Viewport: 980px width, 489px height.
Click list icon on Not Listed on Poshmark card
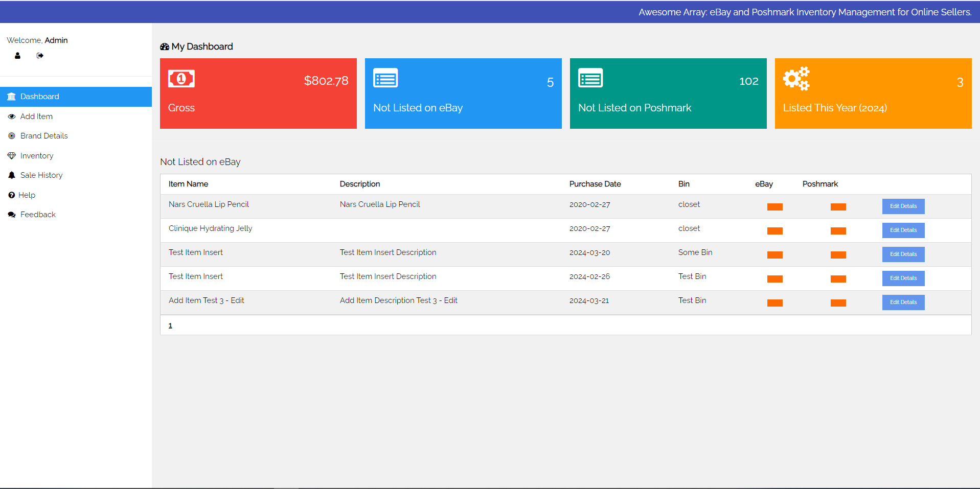click(x=590, y=78)
